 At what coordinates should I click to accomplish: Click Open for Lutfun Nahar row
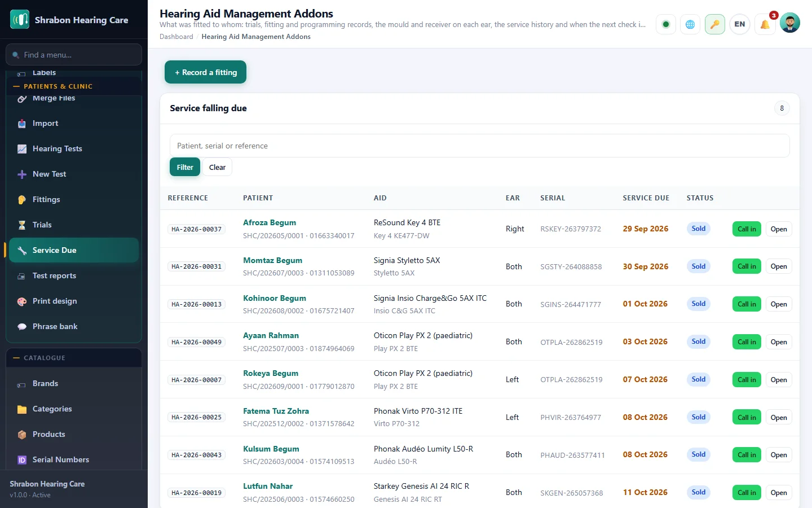click(x=779, y=493)
